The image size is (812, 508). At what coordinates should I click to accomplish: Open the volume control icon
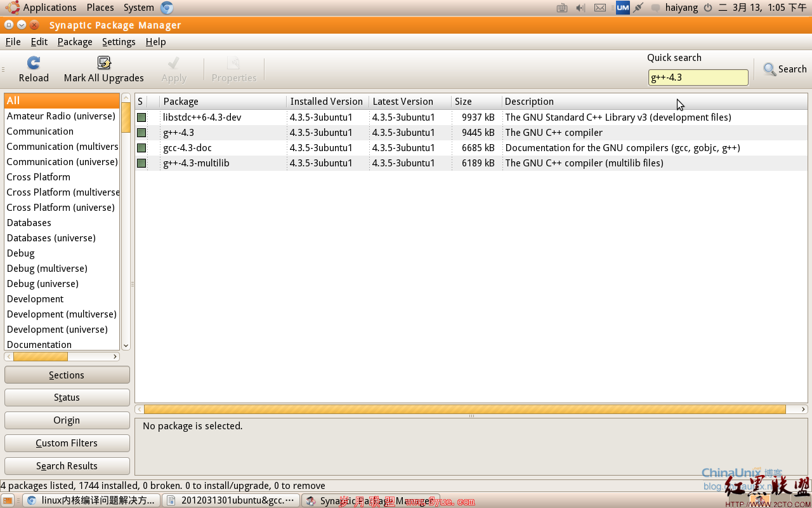(x=580, y=8)
